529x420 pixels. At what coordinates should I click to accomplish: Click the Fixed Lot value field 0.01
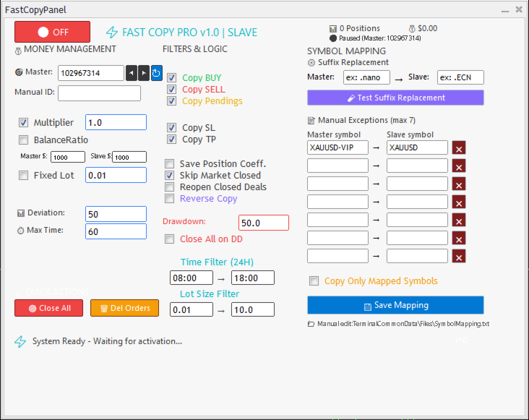pos(116,176)
